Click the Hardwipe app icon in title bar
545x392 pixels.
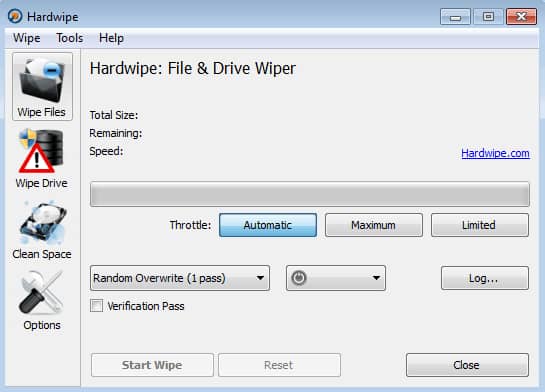tap(15, 16)
